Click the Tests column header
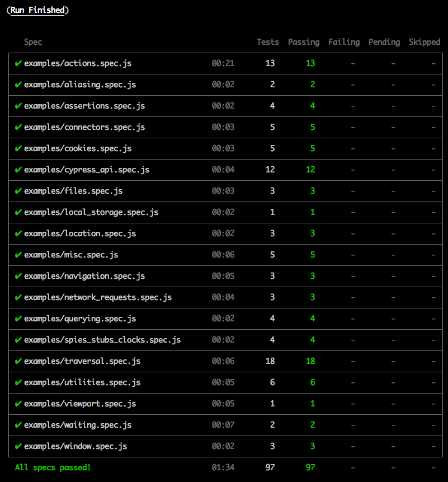This screenshot has width=448, height=482. pyautogui.click(x=268, y=42)
